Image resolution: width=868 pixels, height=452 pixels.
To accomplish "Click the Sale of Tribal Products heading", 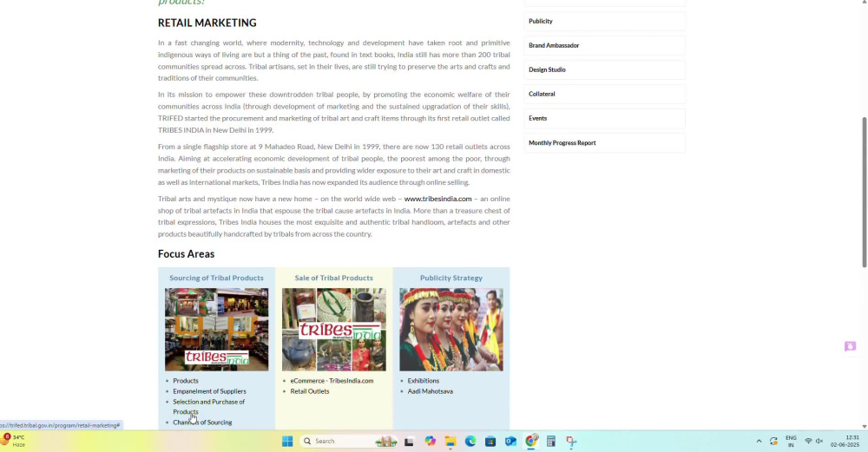I will pyautogui.click(x=334, y=278).
